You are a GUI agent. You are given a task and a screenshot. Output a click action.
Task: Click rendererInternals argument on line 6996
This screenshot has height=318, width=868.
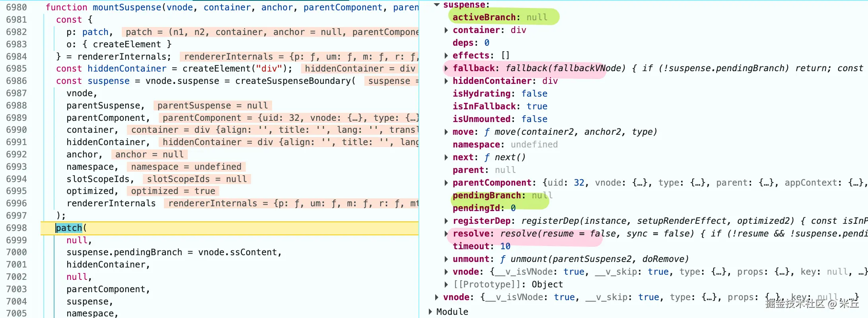click(x=111, y=203)
